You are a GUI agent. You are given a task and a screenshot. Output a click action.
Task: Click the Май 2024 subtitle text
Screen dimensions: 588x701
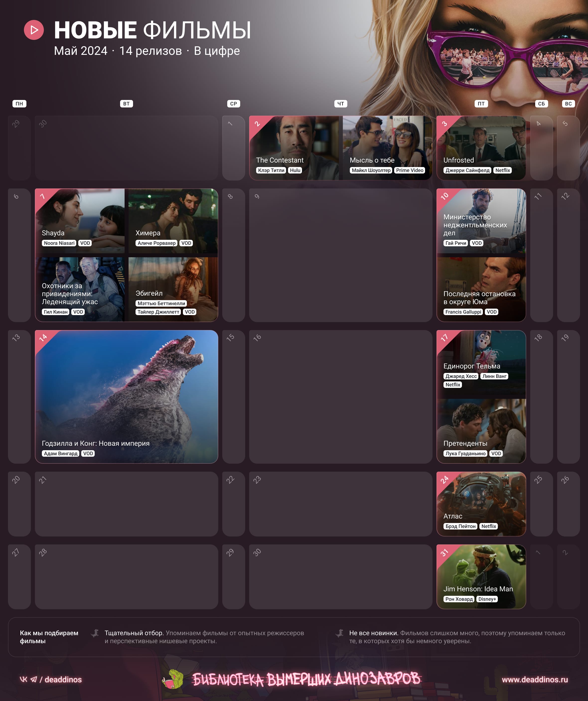81,51
